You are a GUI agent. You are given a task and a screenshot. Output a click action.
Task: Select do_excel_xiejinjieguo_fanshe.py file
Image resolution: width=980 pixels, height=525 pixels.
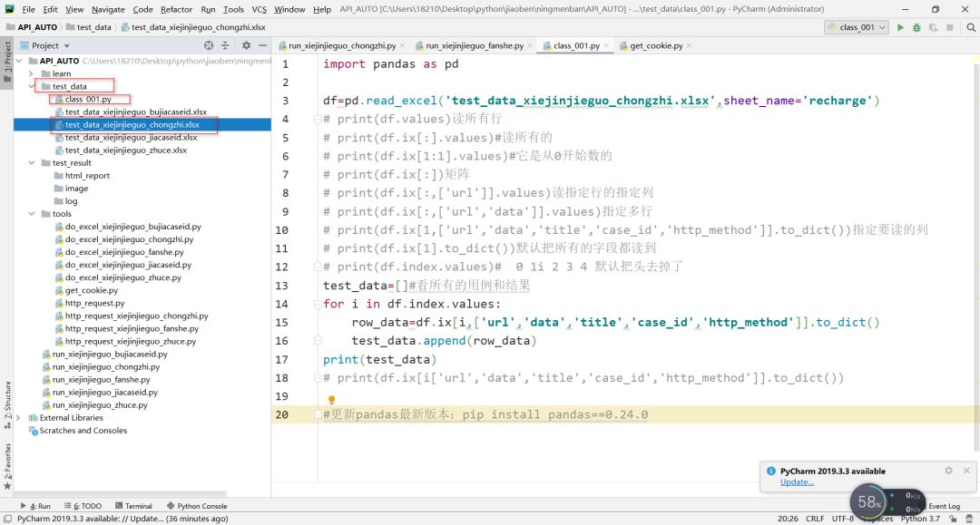point(124,252)
